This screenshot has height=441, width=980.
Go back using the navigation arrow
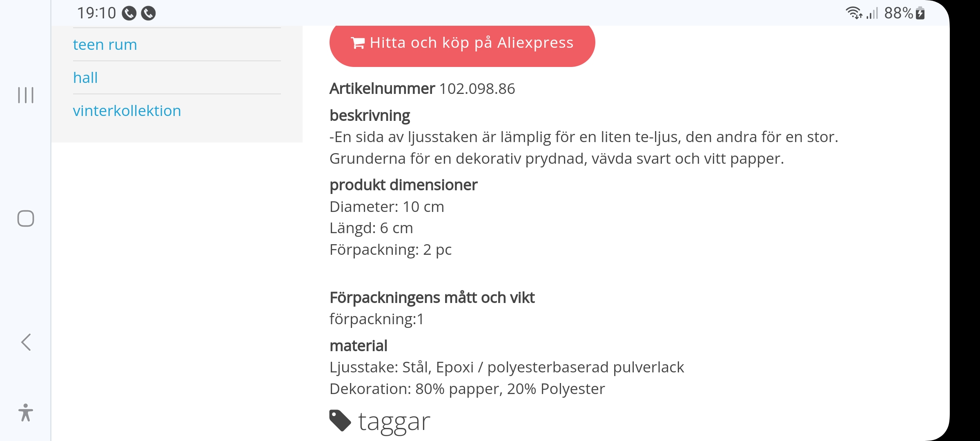coord(26,342)
